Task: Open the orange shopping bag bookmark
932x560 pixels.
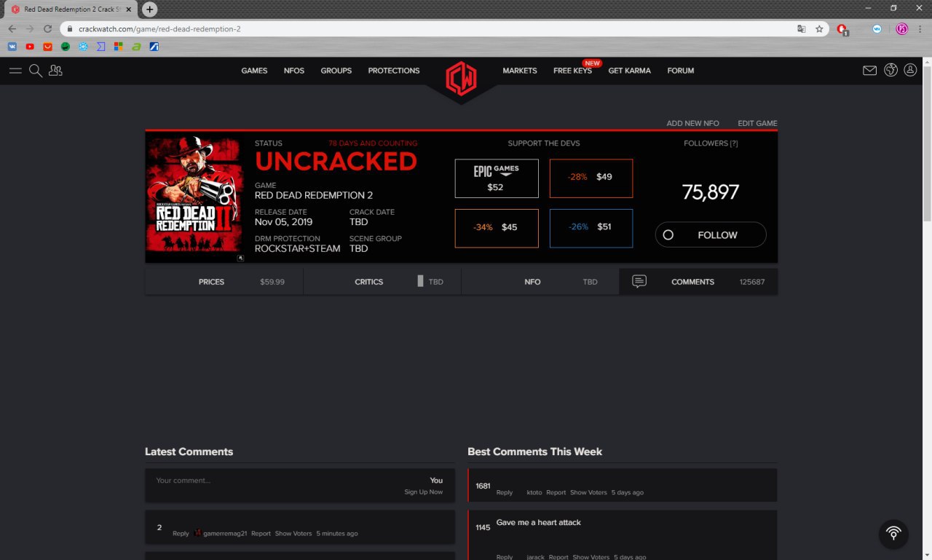Action: (47, 47)
